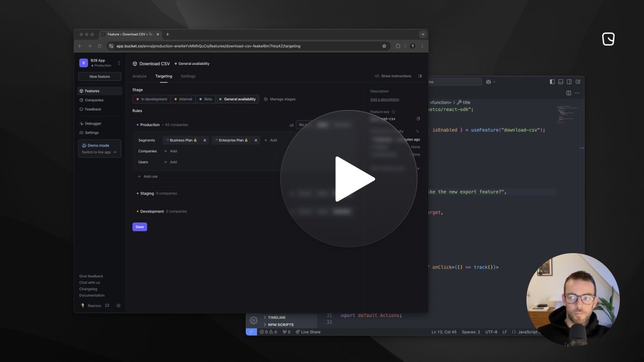The height and width of the screenshot is (362, 644).
Task: Click Give feedback link
Action: 91,276
